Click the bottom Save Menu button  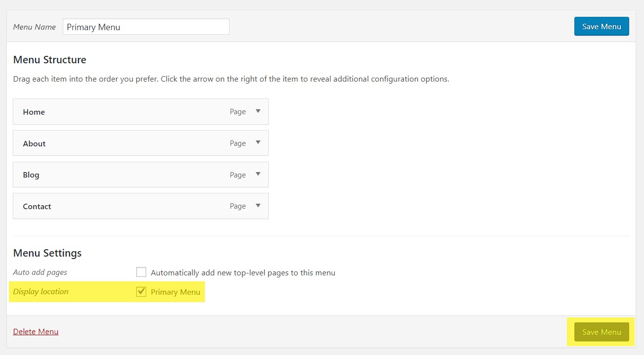click(602, 332)
